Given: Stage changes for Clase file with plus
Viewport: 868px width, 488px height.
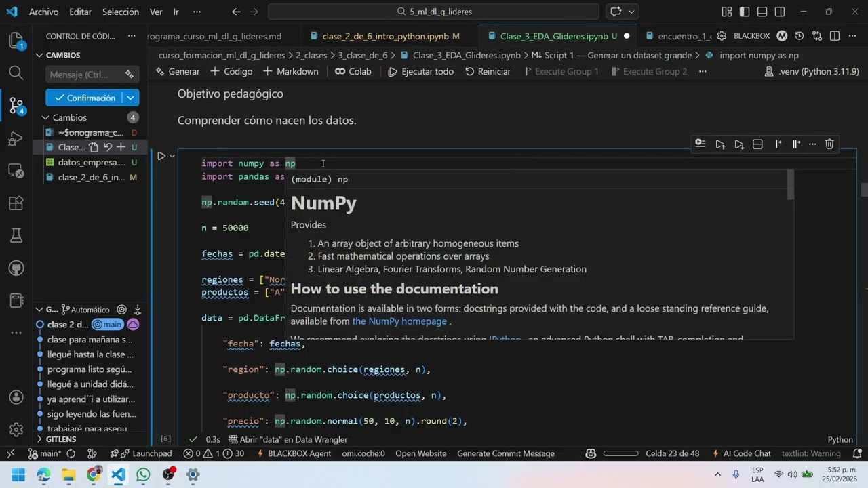Looking at the screenshot, I should coord(121,147).
